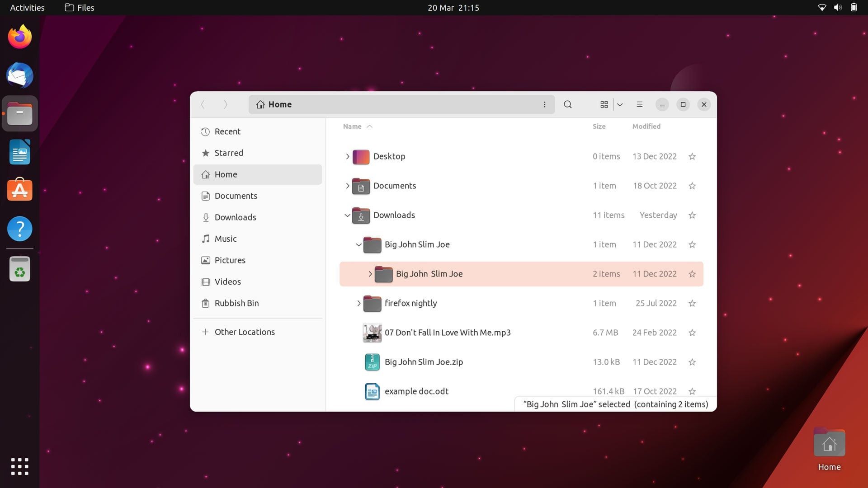Collapse the Downloads folder
This screenshot has height=488, width=868.
[x=347, y=216]
